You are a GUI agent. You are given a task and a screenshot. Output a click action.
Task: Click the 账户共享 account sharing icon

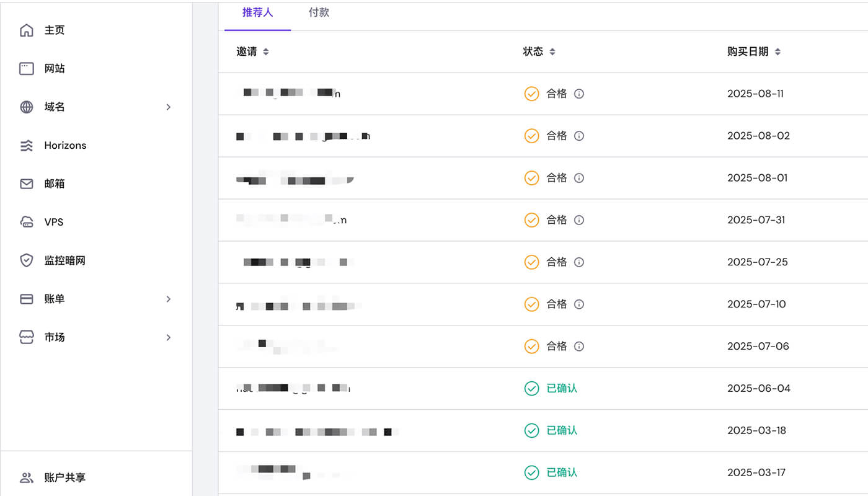coord(25,477)
